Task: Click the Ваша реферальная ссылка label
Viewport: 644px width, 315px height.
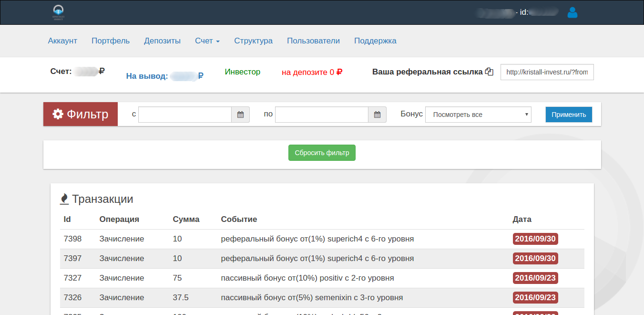Action: 427,72
